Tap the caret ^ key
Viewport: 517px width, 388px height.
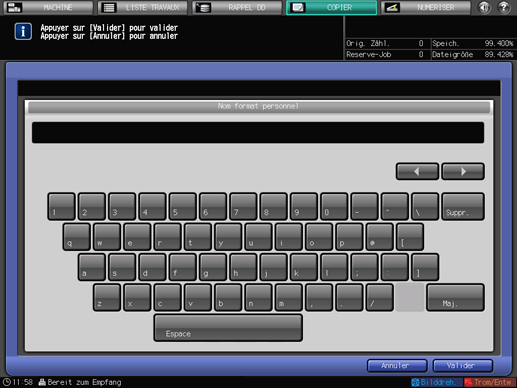click(x=395, y=206)
